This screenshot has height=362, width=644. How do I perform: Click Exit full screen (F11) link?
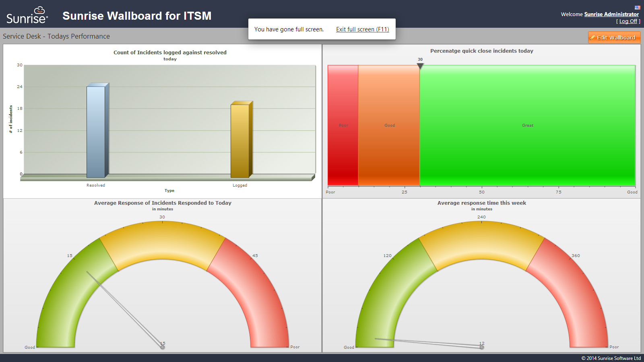(363, 29)
